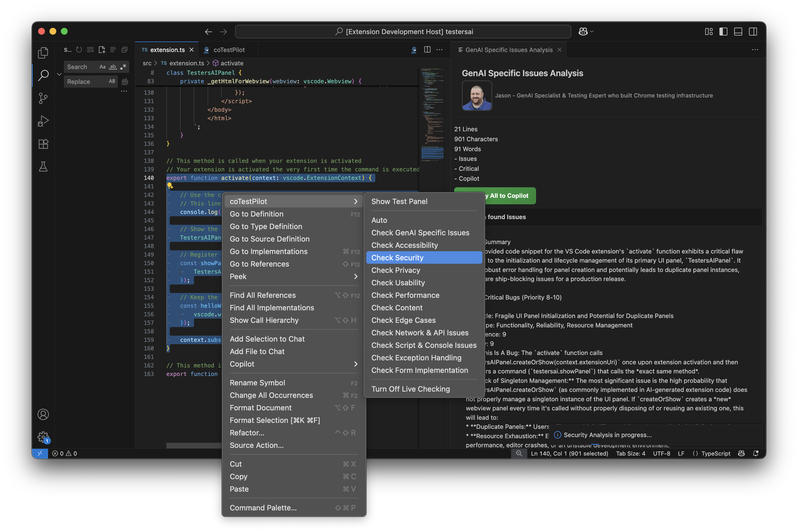Open the Search view magnifier icon
This screenshot has height=532, width=798.
pos(43,75)
